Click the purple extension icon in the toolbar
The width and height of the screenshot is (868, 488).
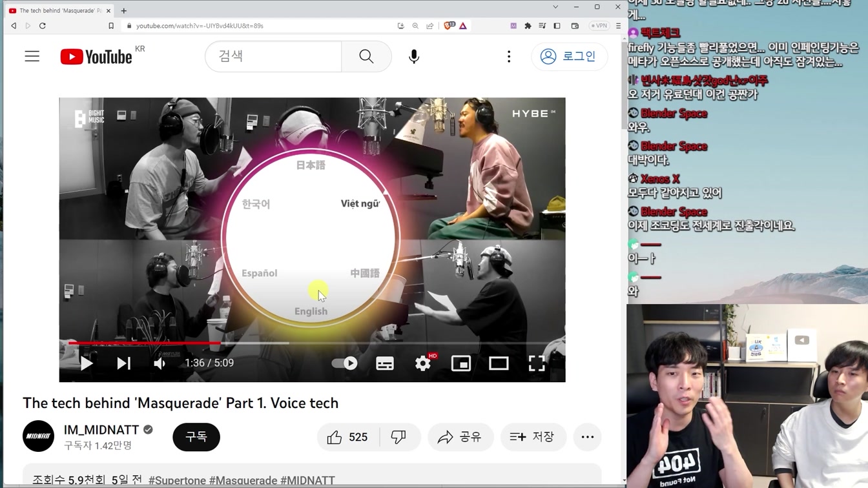point(513,26)
